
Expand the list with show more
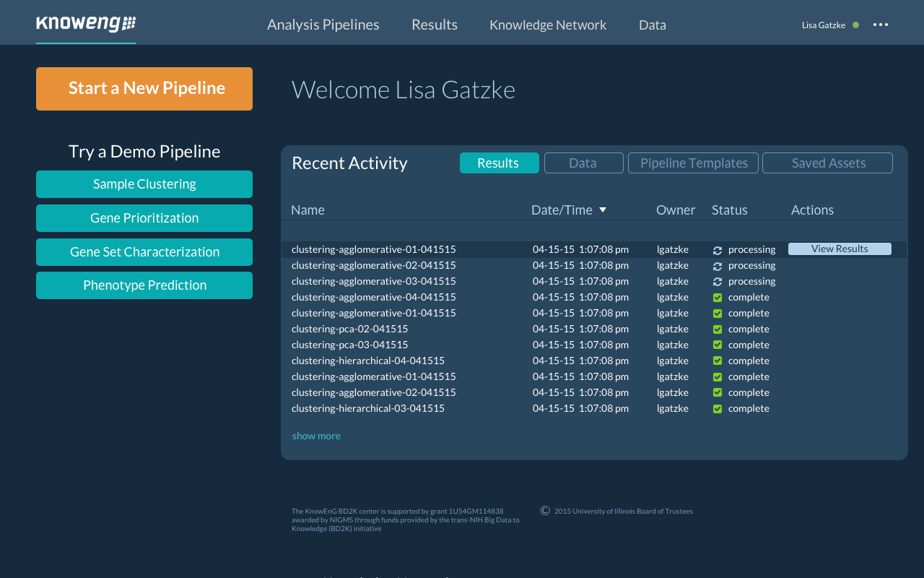(316, 436)
